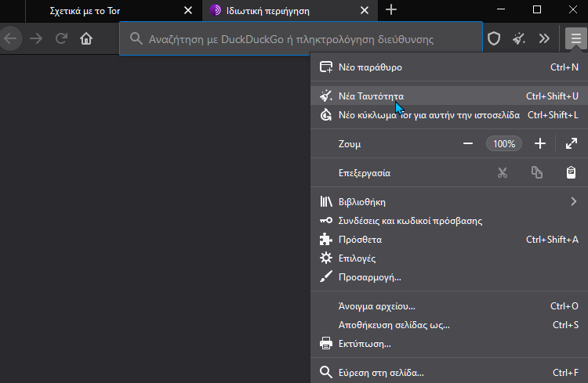The image size is (588, 383).
Task: Enter full screen with the arrows icon
Action: point(571,143)
